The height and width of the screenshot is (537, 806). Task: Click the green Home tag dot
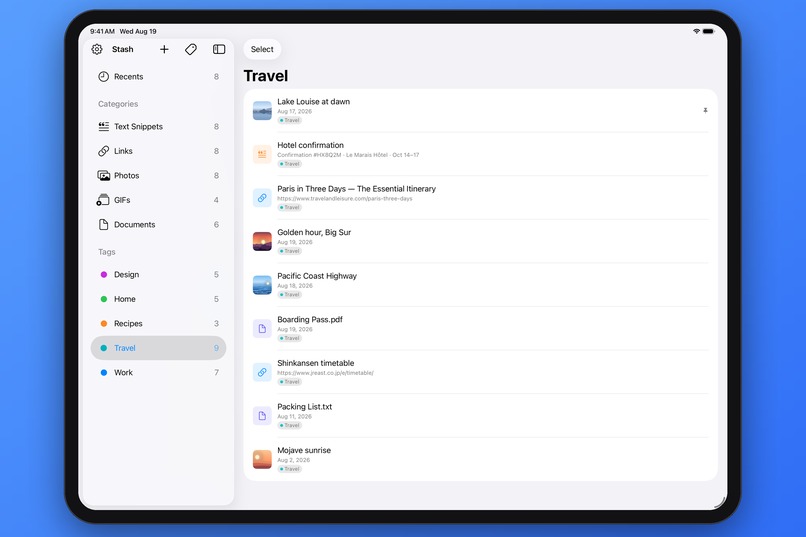pos(104,299)
